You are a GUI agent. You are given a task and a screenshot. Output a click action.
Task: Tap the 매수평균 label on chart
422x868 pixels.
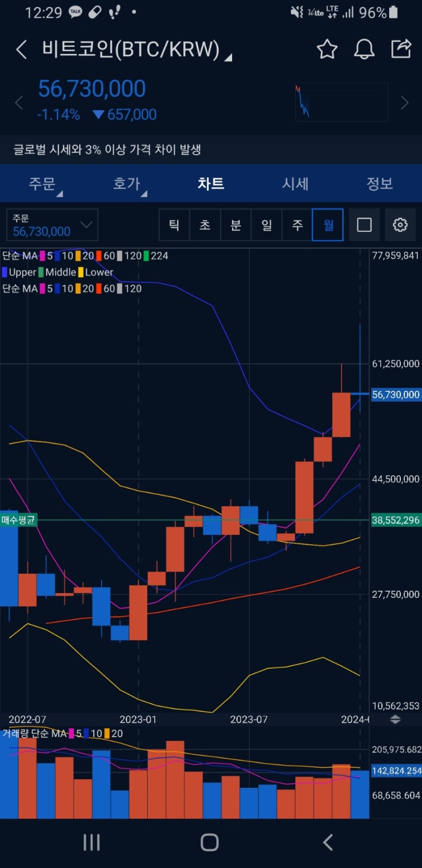[18, 520]
